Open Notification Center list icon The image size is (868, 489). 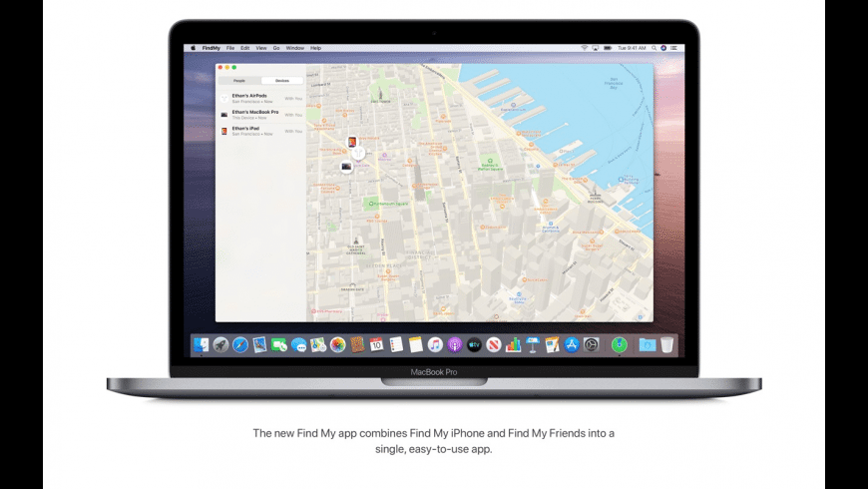point(673,48)
